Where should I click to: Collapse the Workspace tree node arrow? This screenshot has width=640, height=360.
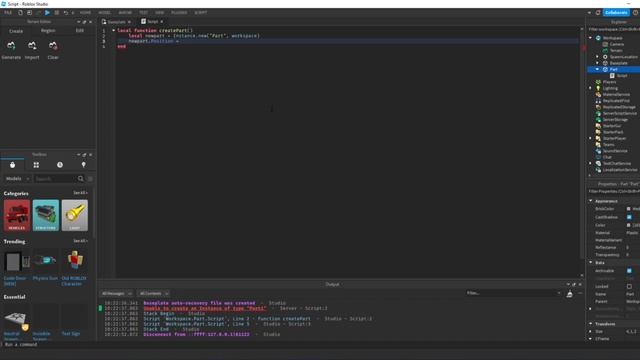tap(591, 38)
